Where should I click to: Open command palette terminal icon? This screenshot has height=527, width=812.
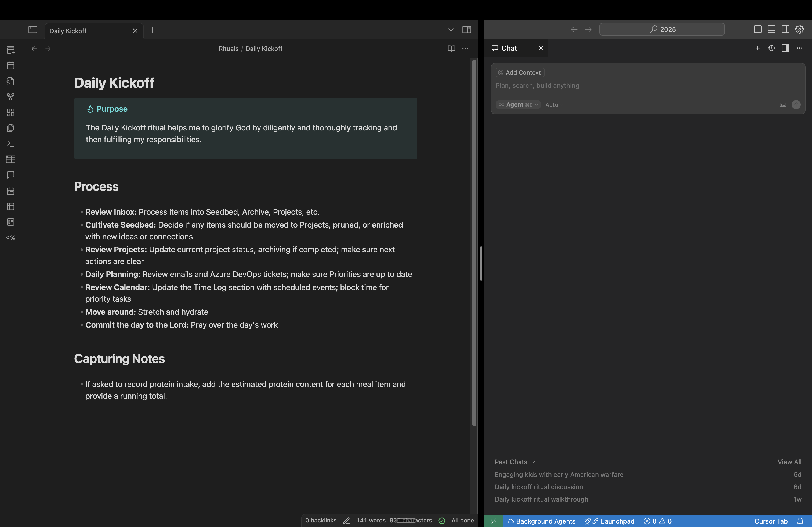[10, 144]
